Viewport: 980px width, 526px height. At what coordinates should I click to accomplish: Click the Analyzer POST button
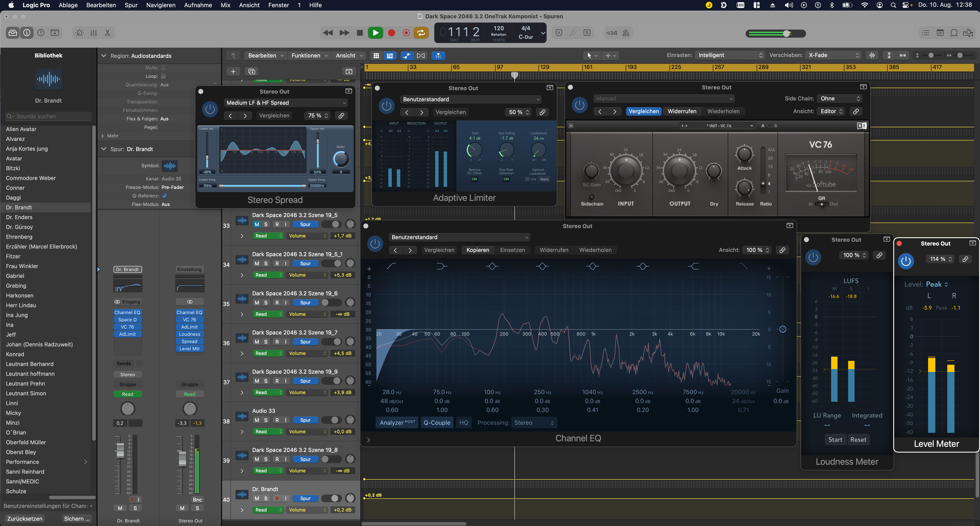tap(397, 422)
